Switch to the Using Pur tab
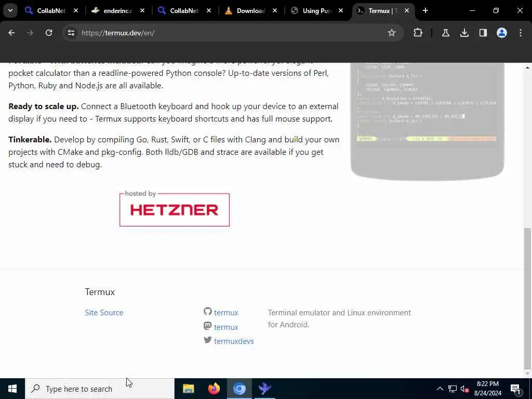This screenshot has height=399, width=532. pyautogui.click(x=317, y=10)
